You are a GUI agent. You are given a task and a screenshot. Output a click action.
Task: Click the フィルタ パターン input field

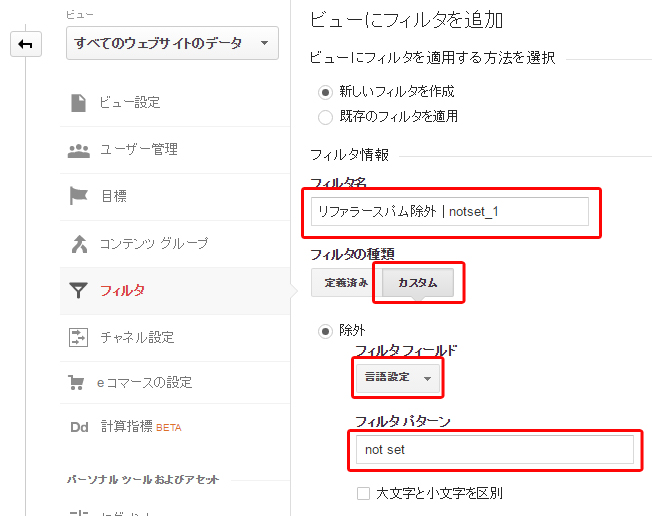pos(494,449)
